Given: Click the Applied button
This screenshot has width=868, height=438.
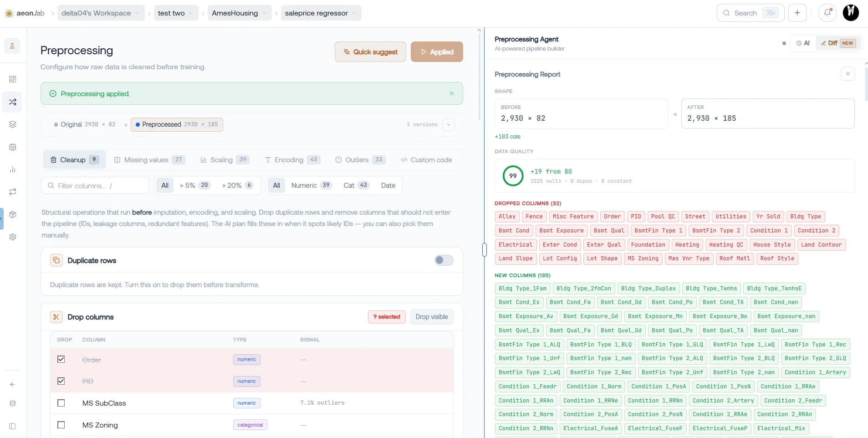Looking at the screenshot, I should click(437, 52).
